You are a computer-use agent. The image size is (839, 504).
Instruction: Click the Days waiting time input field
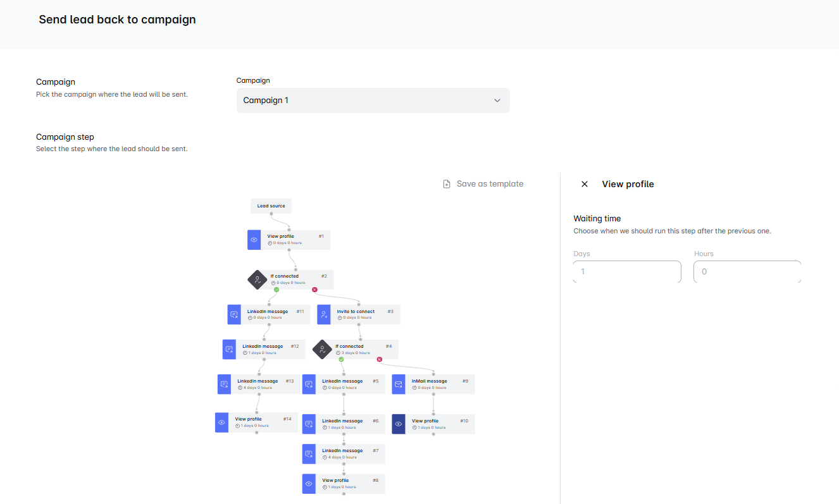point(627,272)
